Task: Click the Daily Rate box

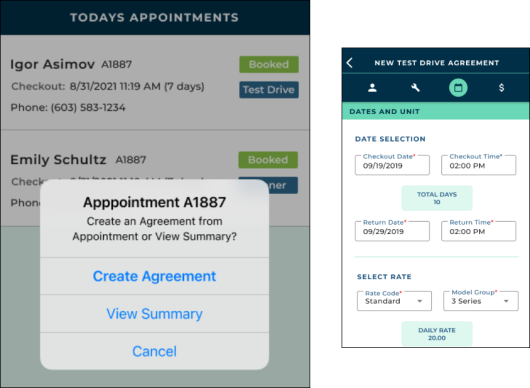Action: pyautogui.click(x=437, y=334)
